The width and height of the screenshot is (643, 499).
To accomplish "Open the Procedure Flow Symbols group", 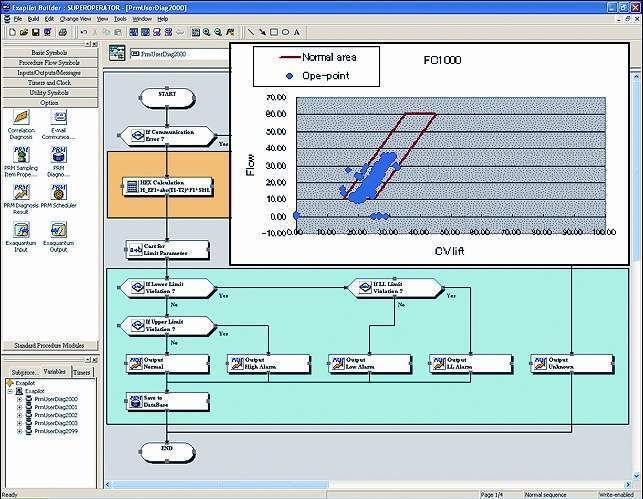I will [x=50, y=62].
